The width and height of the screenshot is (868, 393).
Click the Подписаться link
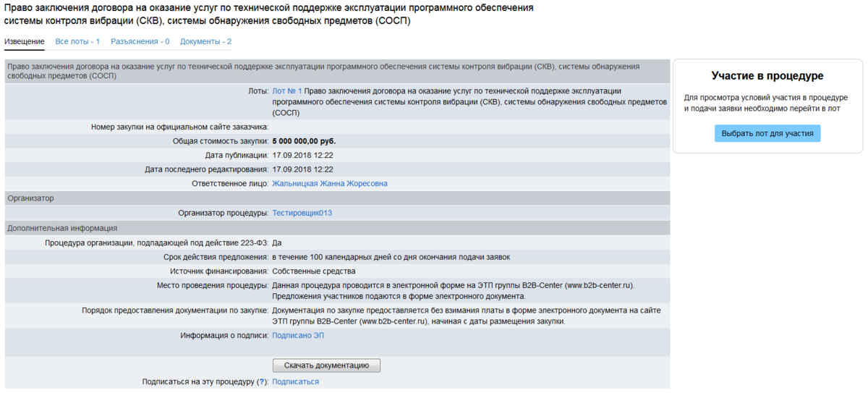tap(295, 382)
